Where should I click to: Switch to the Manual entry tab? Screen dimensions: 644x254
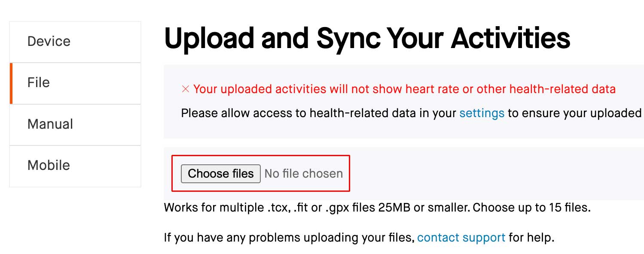coord(75,124)
